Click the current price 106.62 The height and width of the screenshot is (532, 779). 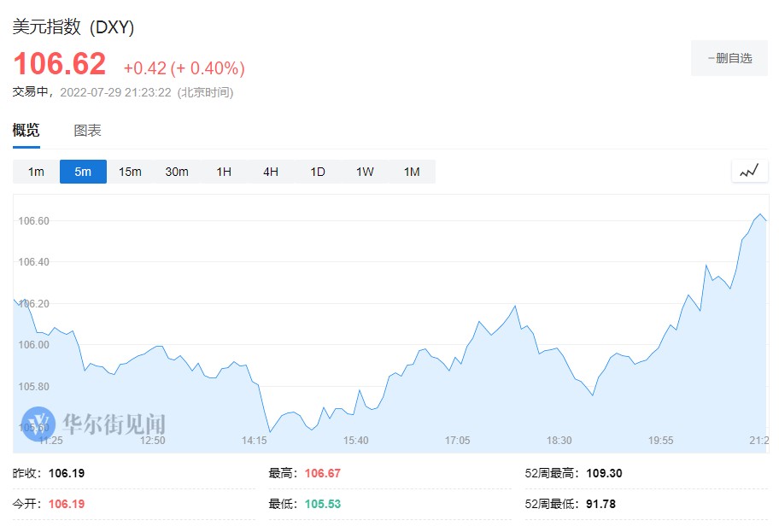[x=59, y=64]
